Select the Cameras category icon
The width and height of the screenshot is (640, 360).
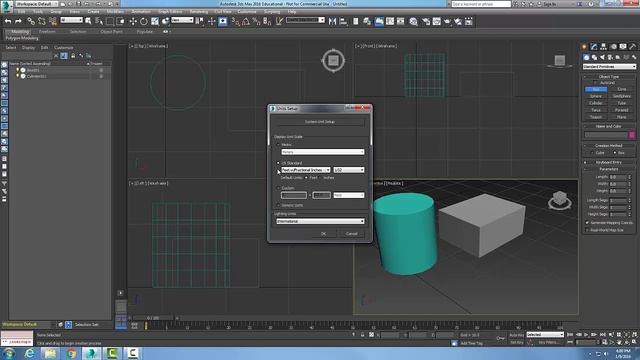click(610, 57)
